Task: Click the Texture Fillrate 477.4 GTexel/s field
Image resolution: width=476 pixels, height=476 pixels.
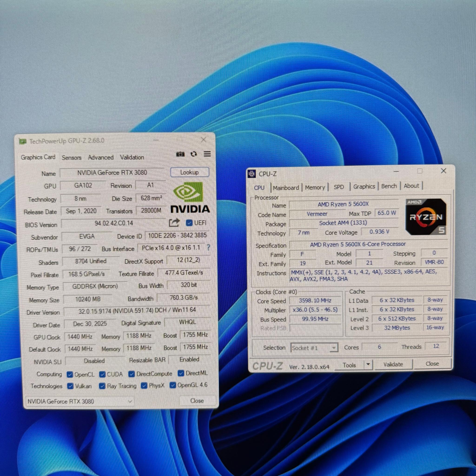Action: 184,273
